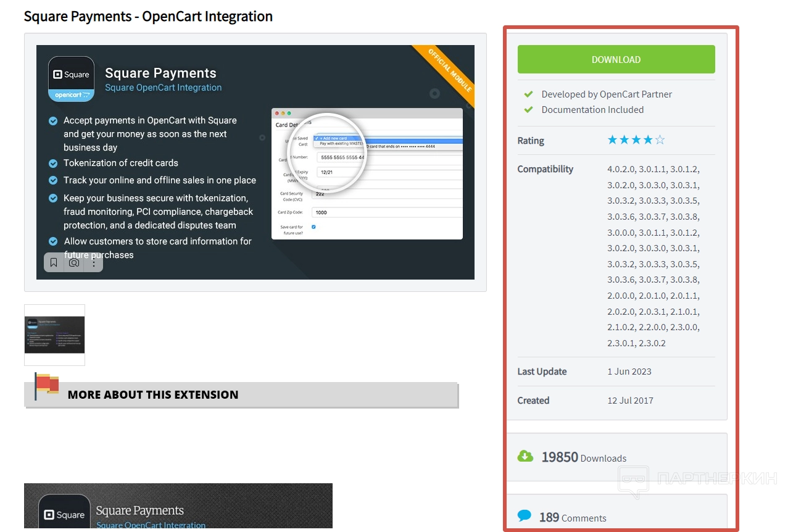Click the Created label

point(533,401)
